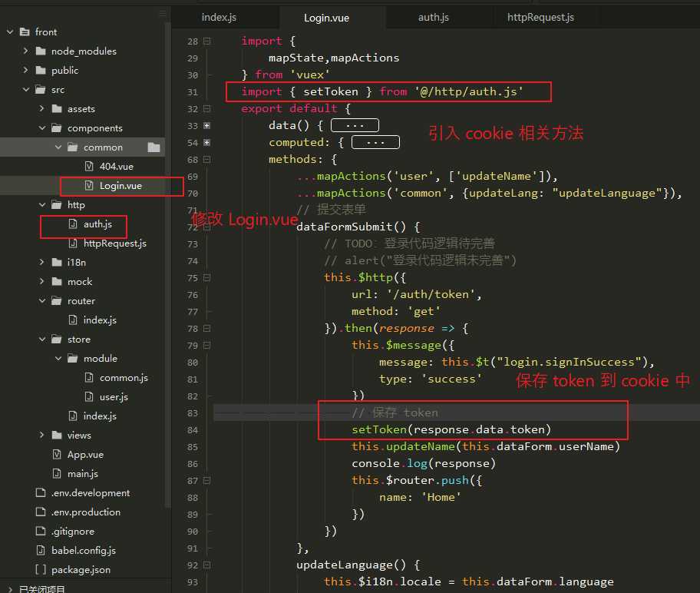Image resolution: width=700 pixels, height=593 pixels.
Task: Expand the 已关闭项目 section
Action: [x=10, y=589]
